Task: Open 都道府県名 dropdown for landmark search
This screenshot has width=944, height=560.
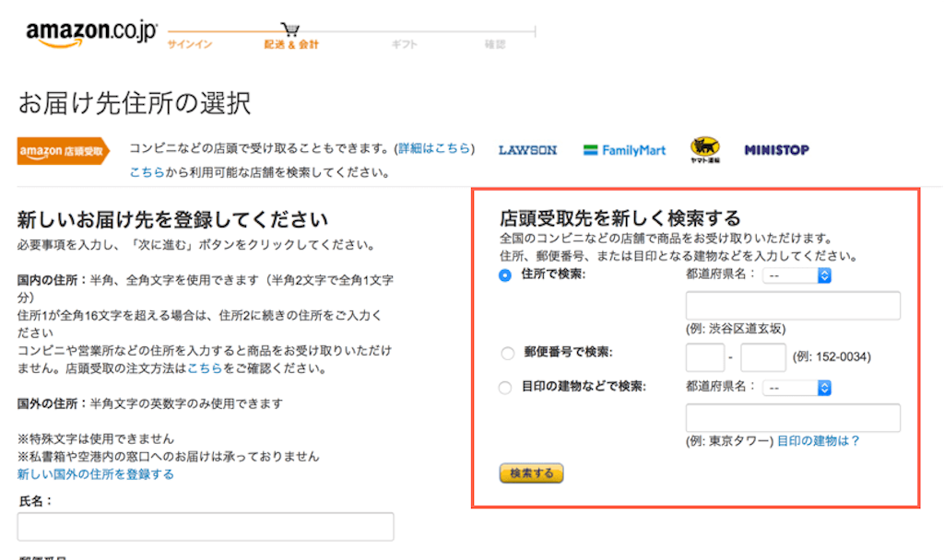Action: pos(797,388)
